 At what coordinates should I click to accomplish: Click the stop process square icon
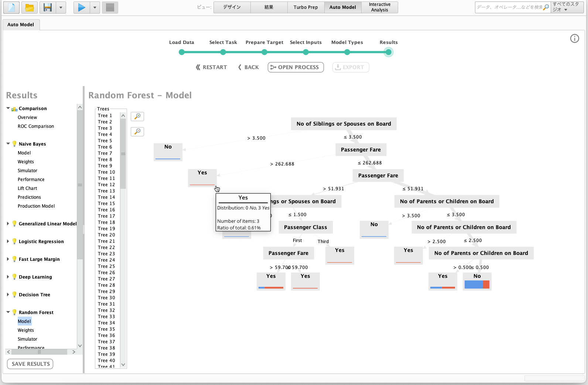110,7
